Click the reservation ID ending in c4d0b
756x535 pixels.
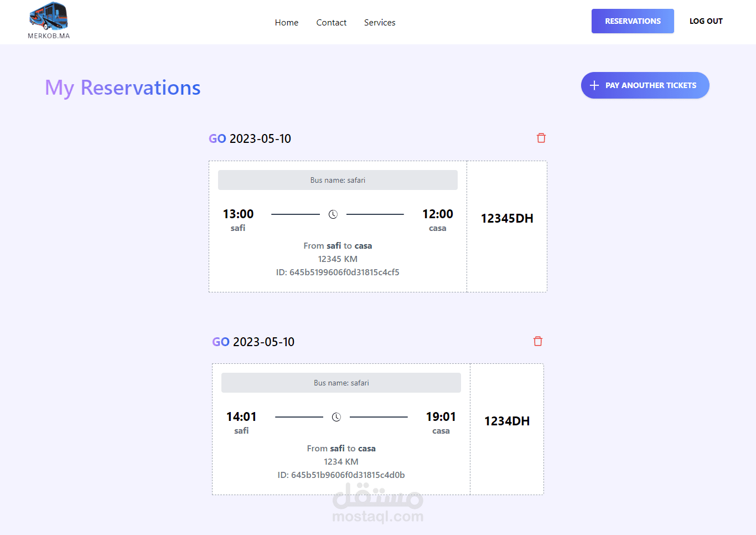341,475
